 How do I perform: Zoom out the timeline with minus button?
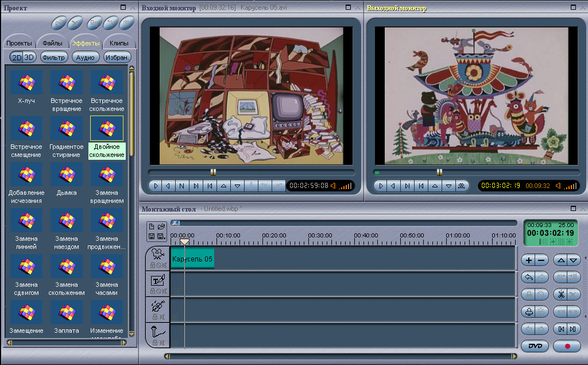(x=541, y=260)
